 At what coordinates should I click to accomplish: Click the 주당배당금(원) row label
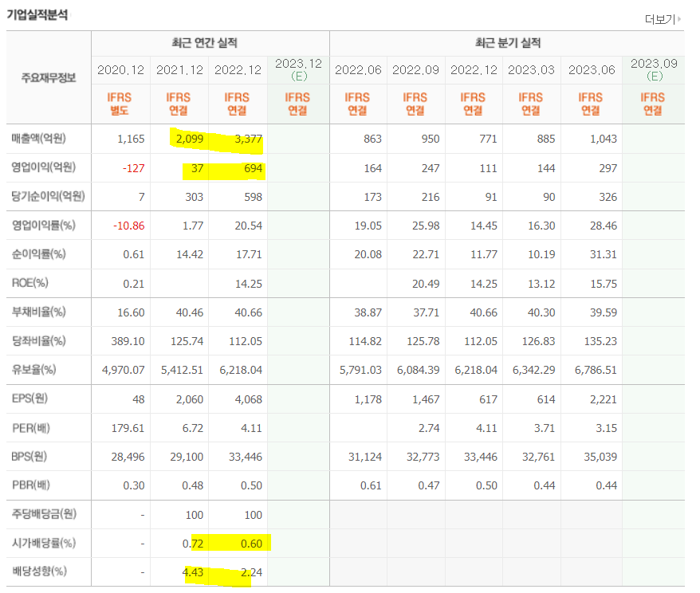pyautogui.click(x=44, y=514)
